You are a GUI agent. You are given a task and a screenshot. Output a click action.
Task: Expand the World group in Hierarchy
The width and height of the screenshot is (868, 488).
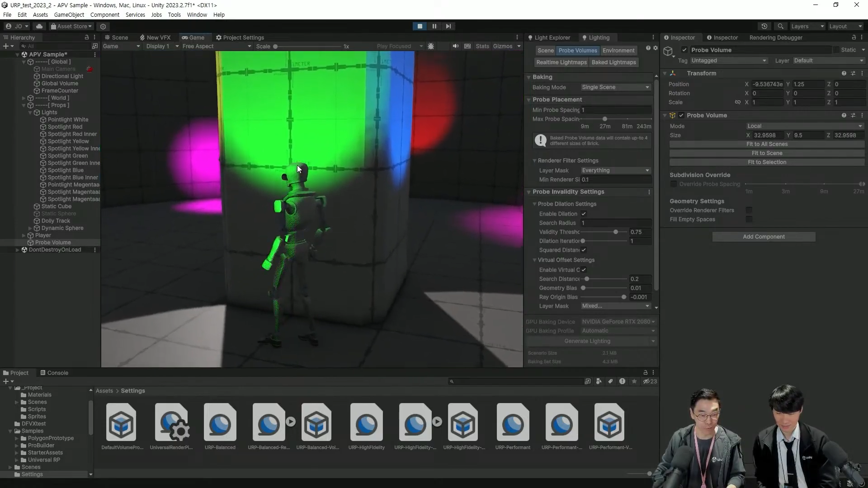click(x=24, y=98)
